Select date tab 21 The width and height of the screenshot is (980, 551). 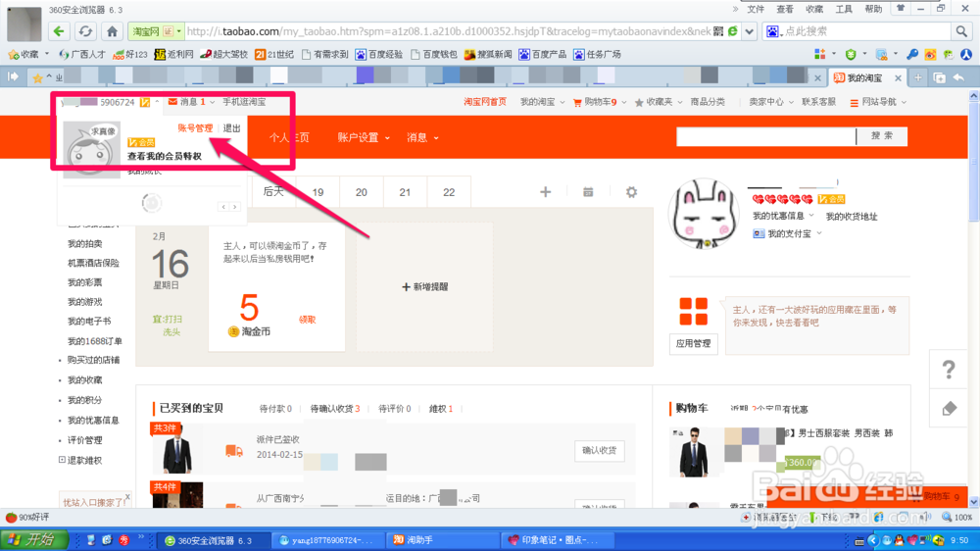coord(405,192)
